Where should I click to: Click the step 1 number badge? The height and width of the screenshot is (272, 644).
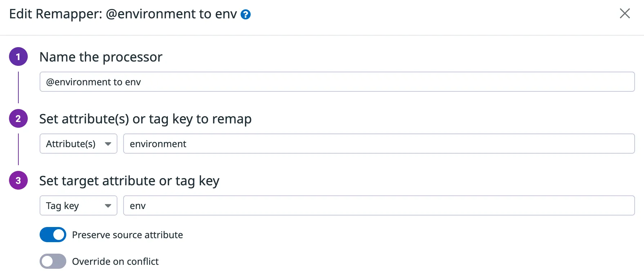click(x=18, y=56)
